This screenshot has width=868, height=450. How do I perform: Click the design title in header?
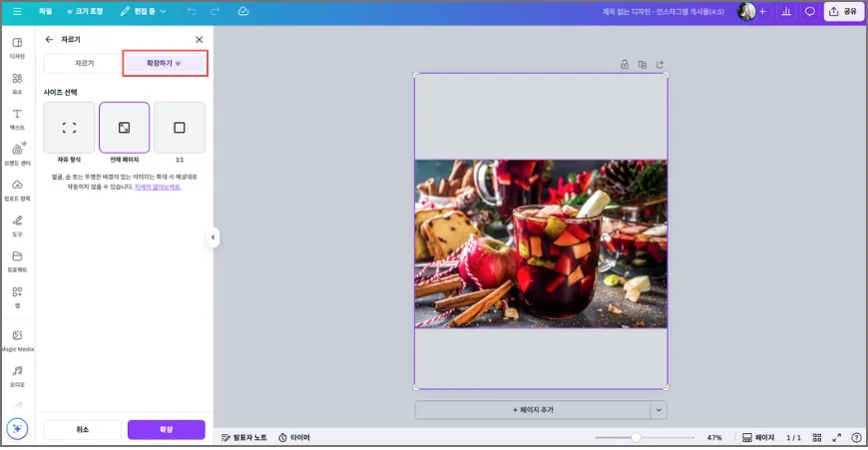pyautogui.click(x=663, y=11)
